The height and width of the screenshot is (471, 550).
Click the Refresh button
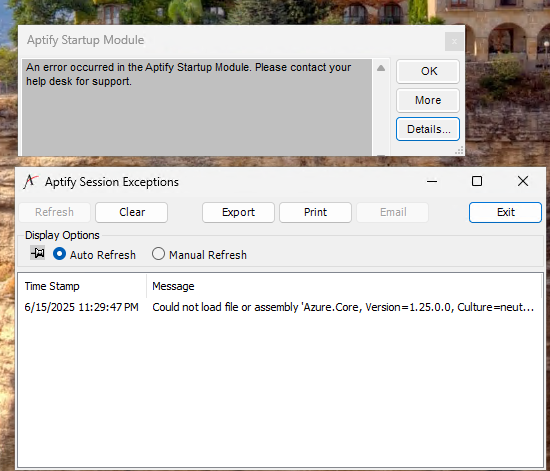(x=54, y=212)
